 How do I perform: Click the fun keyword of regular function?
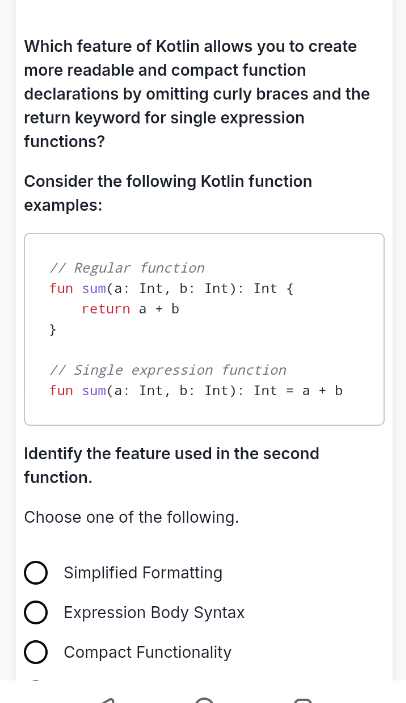(61, 288)
